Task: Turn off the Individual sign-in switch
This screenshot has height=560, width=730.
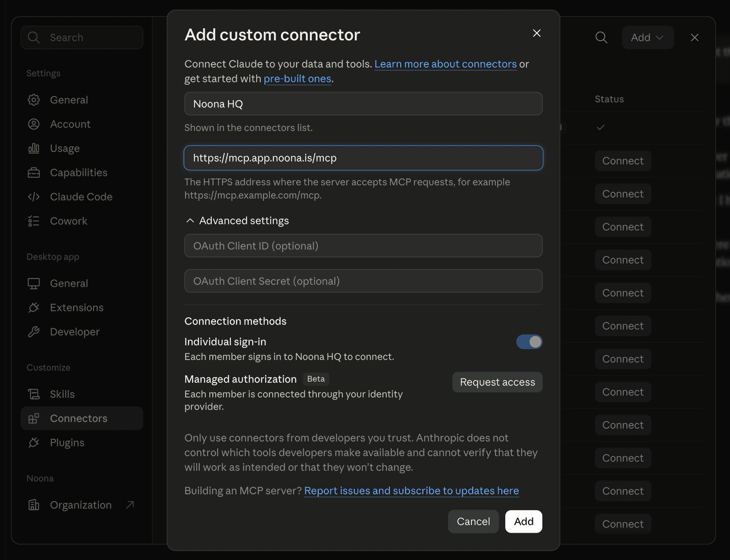Action: point(529,342)
